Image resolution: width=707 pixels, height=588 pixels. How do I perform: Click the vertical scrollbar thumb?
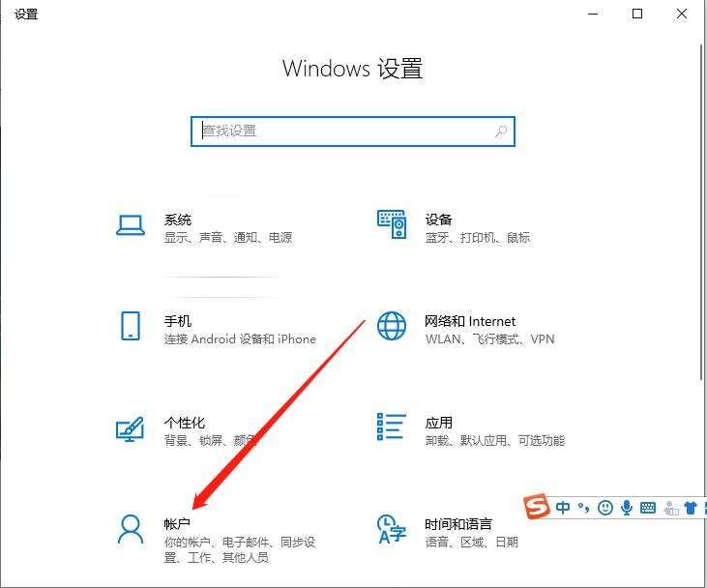click(702, 212)
